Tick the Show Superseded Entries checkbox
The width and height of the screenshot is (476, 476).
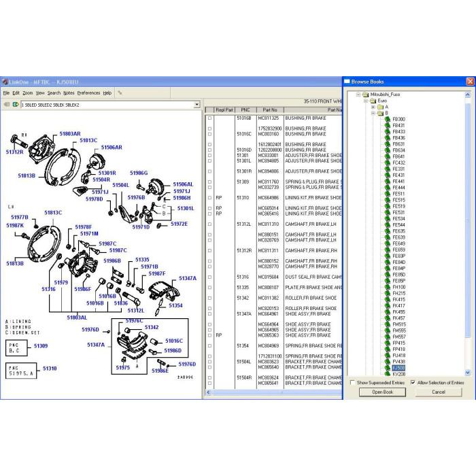(352, 382)
